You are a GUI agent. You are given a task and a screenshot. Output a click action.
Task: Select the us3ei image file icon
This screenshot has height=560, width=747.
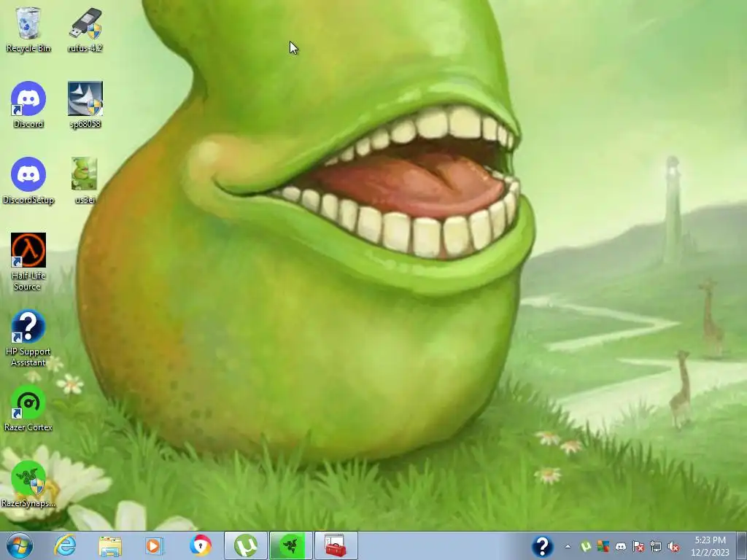tap(85, 181)
